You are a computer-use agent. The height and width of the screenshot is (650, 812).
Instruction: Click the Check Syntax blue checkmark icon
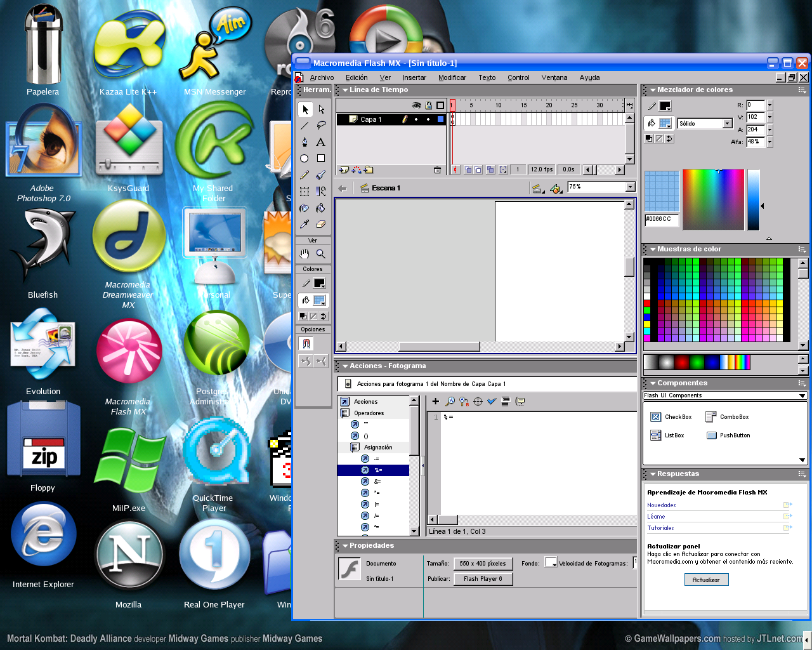492,401
